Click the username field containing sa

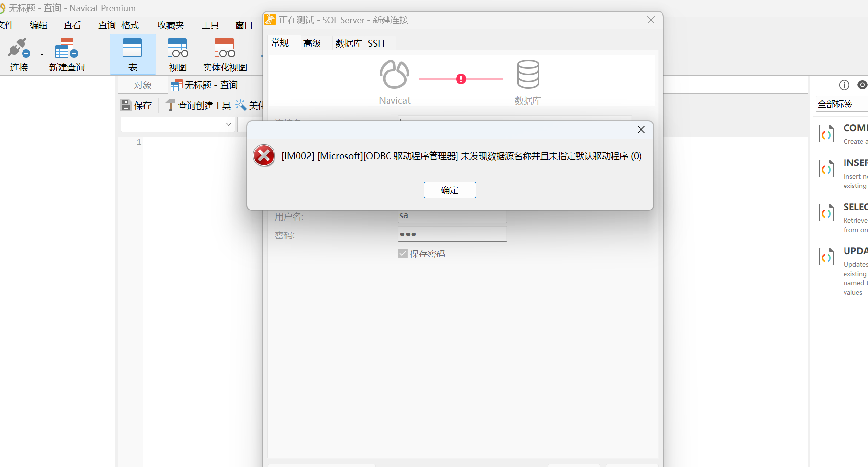(452, 216)
